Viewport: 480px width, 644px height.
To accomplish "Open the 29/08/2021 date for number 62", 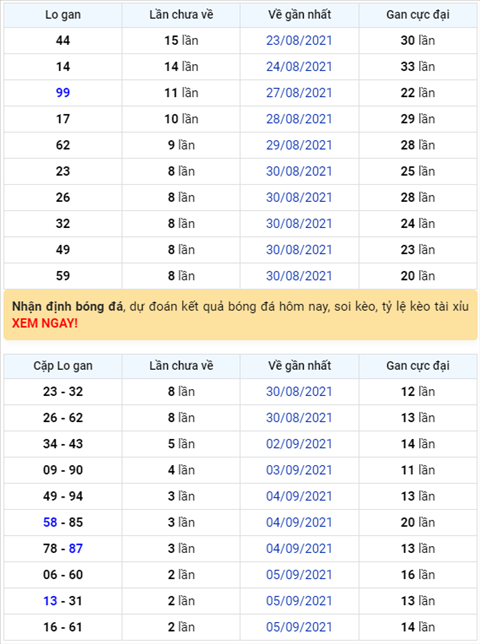I will click(x=299, y=145).
